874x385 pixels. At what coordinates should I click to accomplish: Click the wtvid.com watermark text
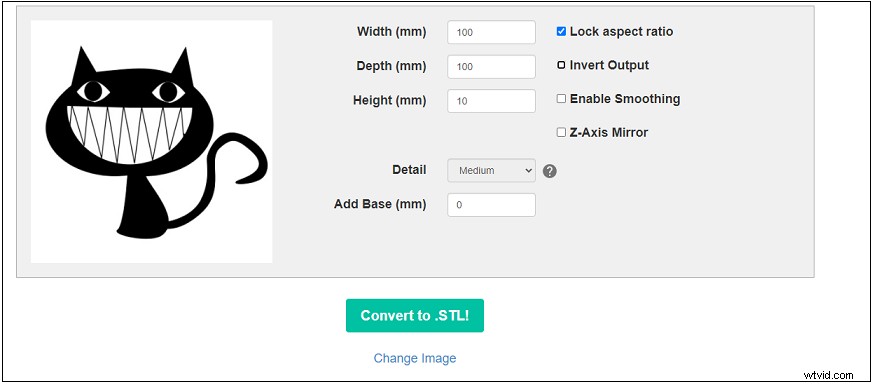pyautogui.click(x=829, y=375)
